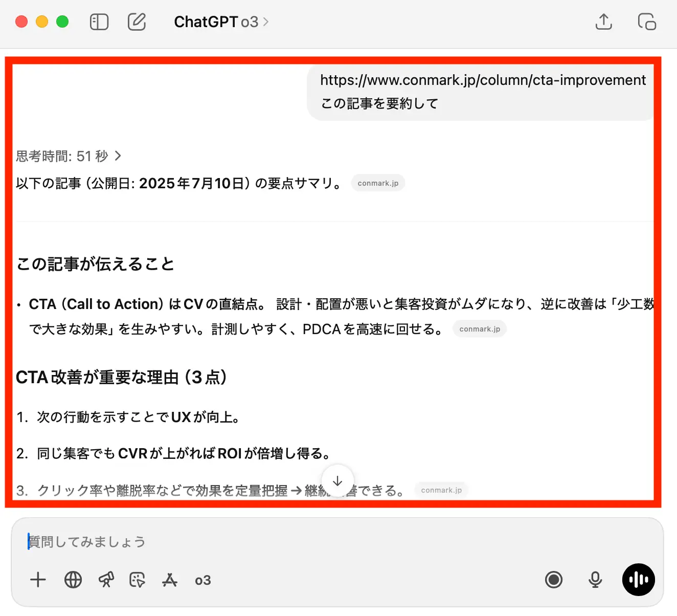Screen dimensions: 677x616
Task: Open the companion window icon at top right
Action: coord(647,22)
